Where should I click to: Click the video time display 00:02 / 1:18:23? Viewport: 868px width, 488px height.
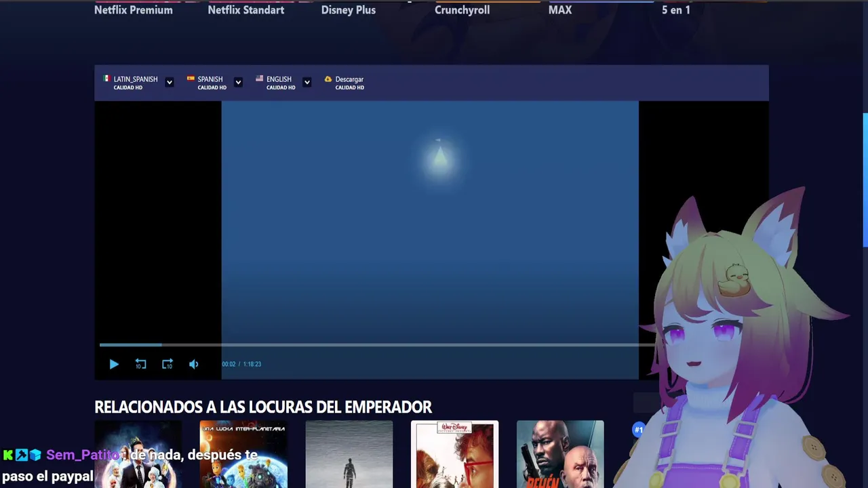(x=241, y=364)
